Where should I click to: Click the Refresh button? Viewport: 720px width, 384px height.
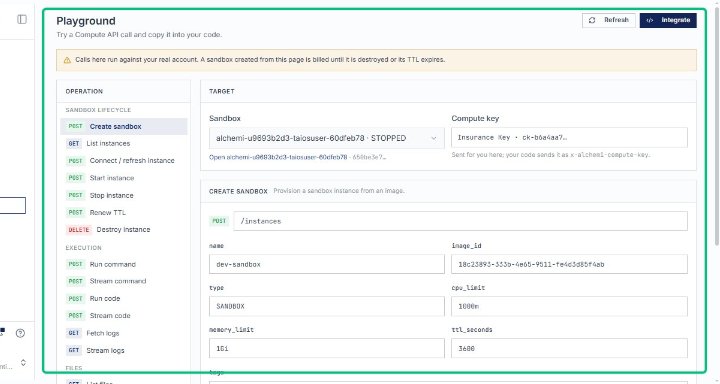pos(609,20)
